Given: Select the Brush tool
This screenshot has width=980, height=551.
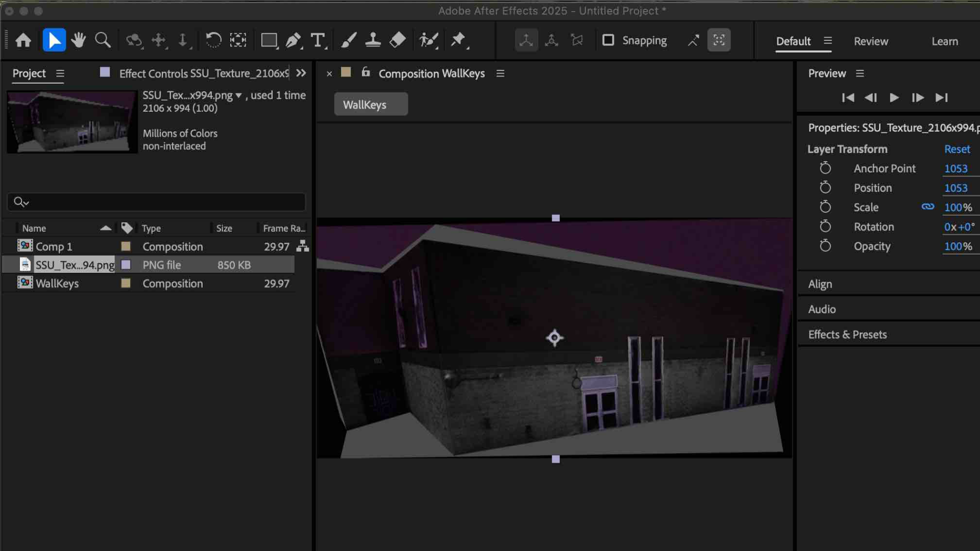Looking at the screenshot, I should coord(348,40).
